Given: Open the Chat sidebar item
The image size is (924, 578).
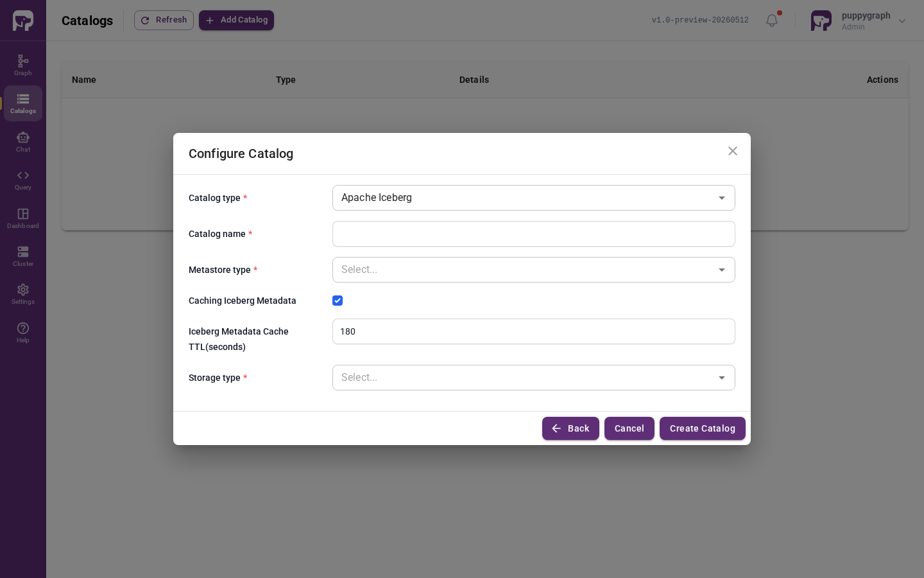Looking at the screenshot, I should [x=23, y=142].
